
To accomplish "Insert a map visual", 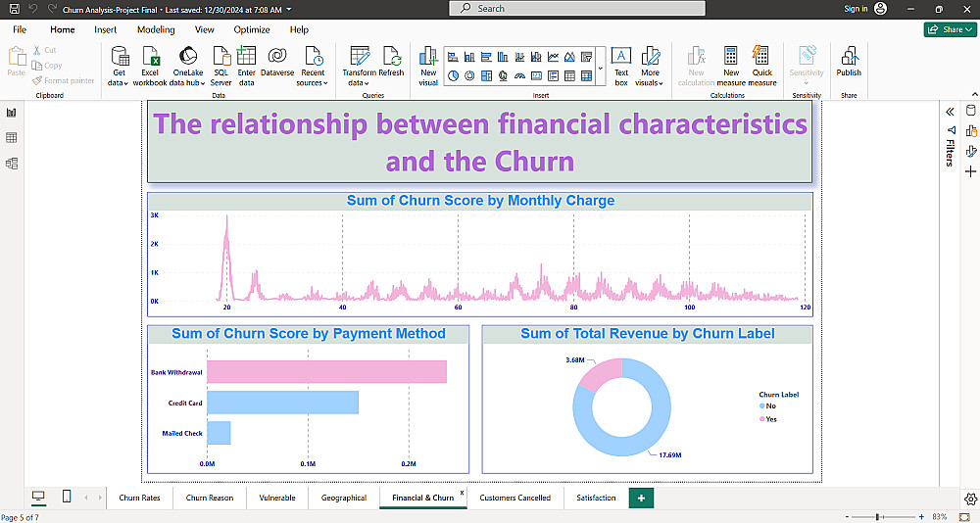I will pos(503,75).
